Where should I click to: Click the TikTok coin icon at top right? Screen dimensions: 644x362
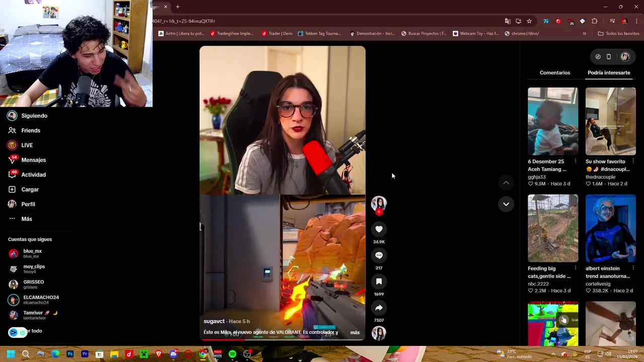598,57
